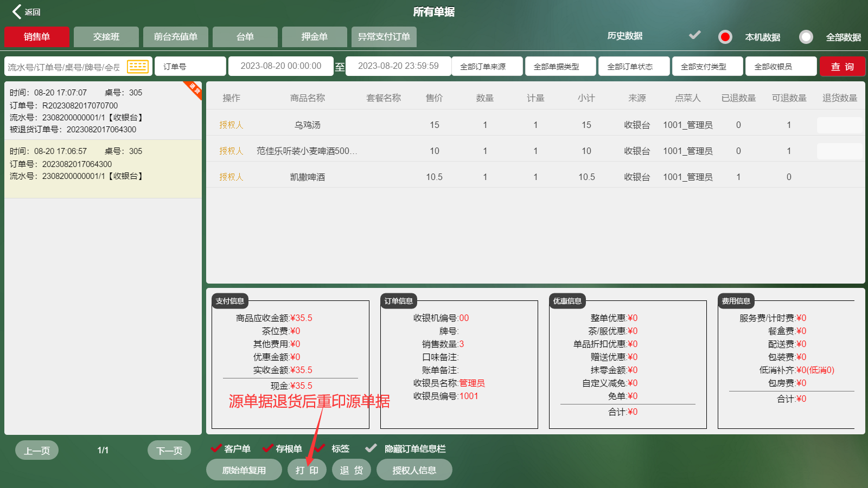Open the 全部支付类型 dropdown
This screenshot has width=868, height=488.
(707, 67)
